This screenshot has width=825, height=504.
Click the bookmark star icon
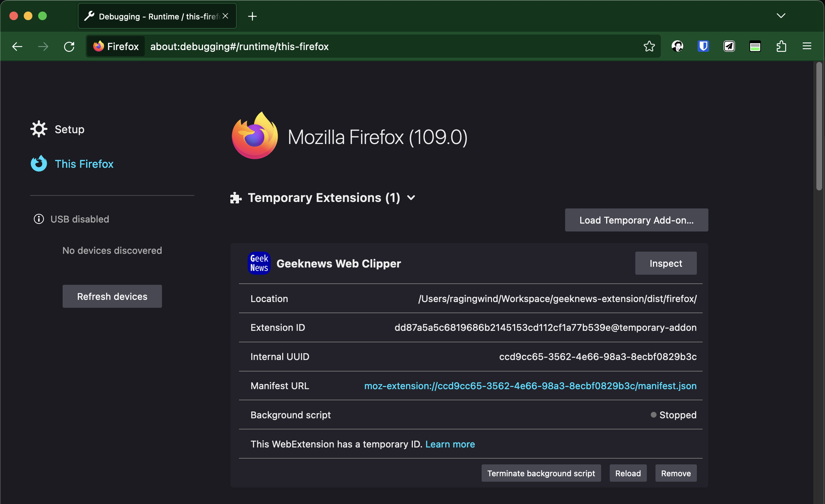[x=649, y=46]
